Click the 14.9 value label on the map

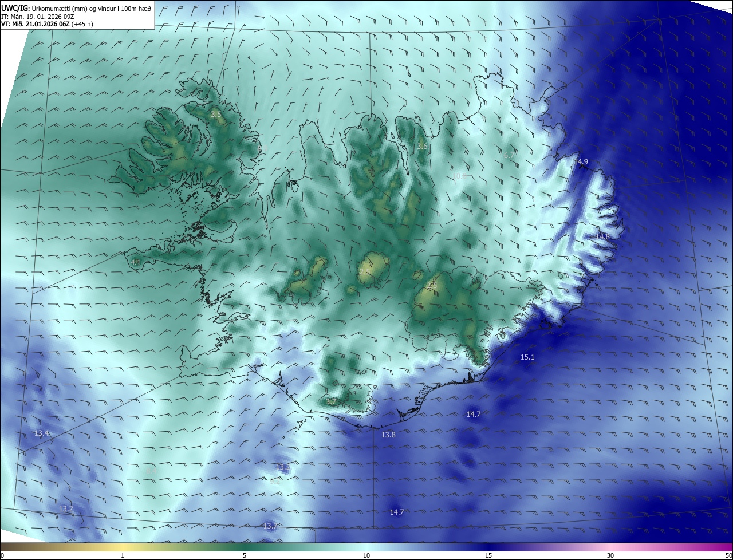pyautogui.click(x=581, y=162)
